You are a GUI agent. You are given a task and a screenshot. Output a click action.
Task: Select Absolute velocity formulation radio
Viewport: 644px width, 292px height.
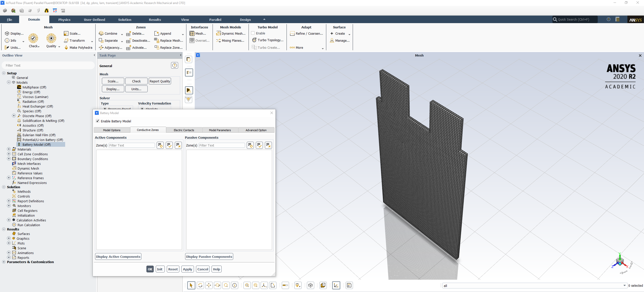tap(142, 109)
